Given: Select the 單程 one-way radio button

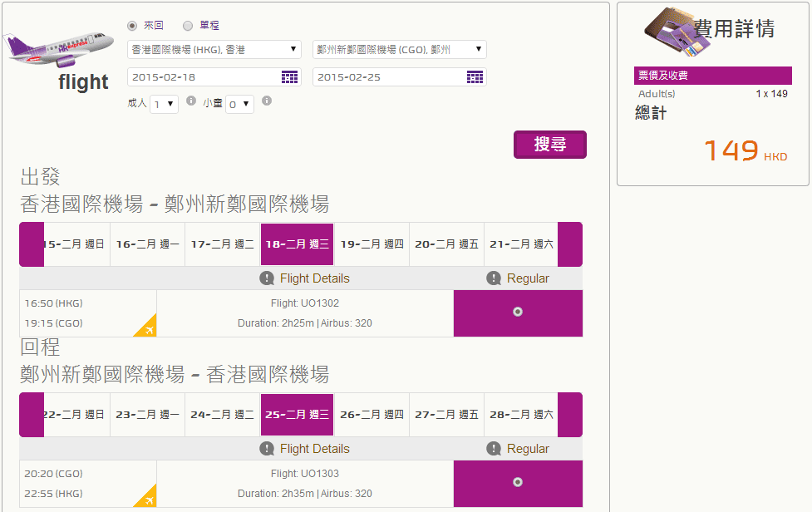Looking at the screenshot, I should 188,26.
